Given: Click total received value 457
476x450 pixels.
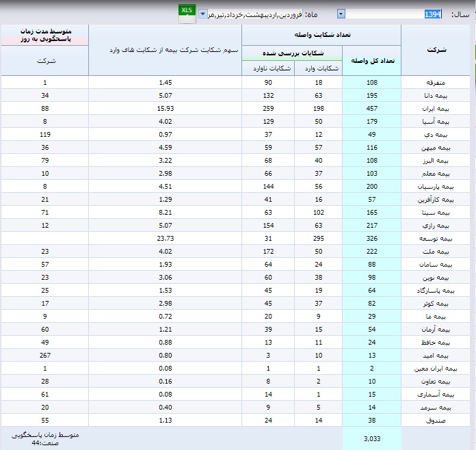Looking at the screenshot, I should [371, 108].
